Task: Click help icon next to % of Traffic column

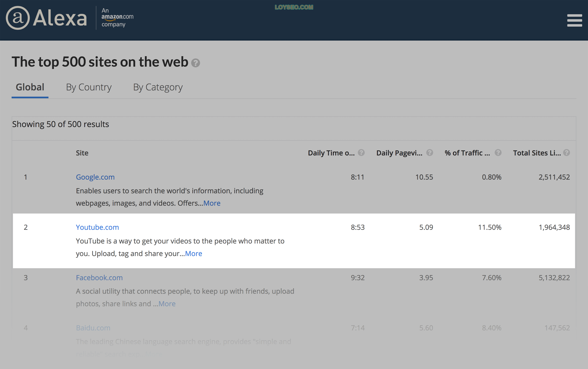Action: (x=498, y=153)
